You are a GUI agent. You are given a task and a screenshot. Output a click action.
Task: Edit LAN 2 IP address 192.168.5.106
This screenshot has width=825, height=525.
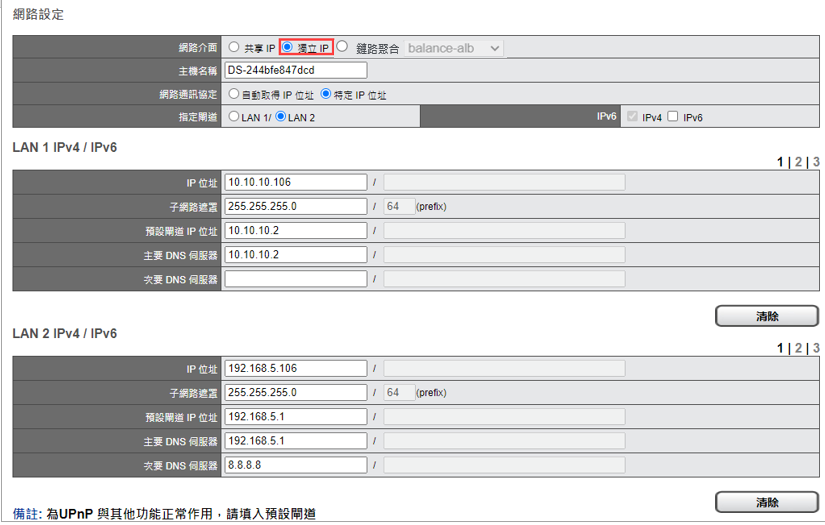click(296, 368)
